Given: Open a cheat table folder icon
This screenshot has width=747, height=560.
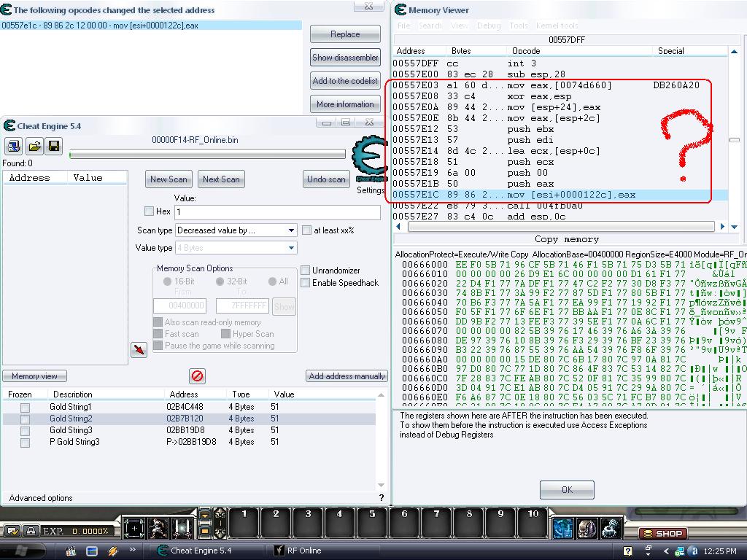Looking at the screenshot, I should coord(34,146).
